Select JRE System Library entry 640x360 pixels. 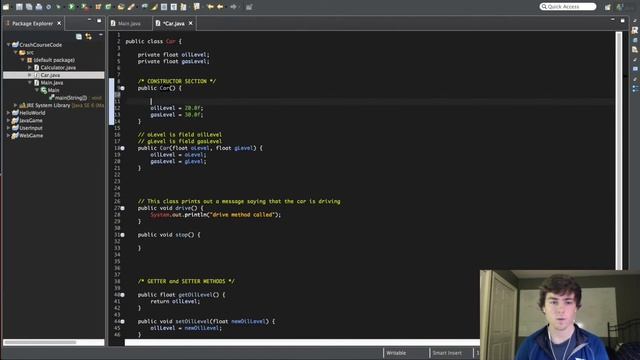(48, 105)
